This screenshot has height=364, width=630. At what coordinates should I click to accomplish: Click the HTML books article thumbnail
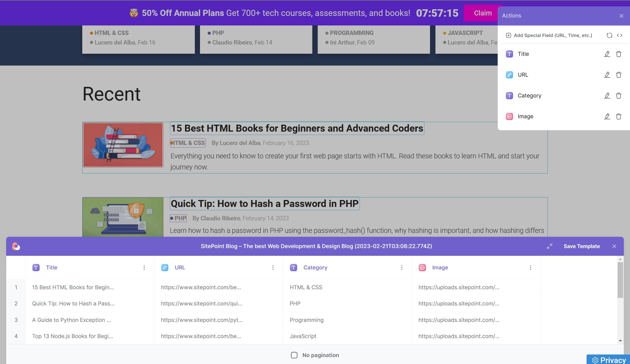click(x=123, y=145)
